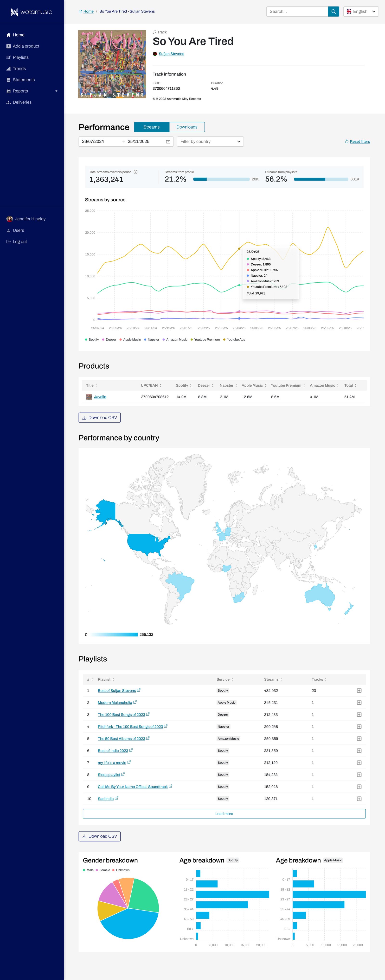Toggle Female slice in gender legend

point(103,870)
